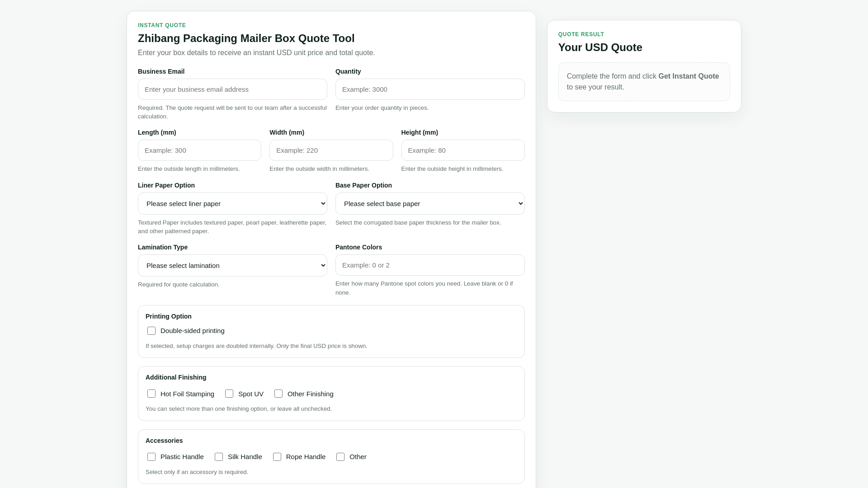The image size is (868, 488).
Task: Enable the Rope Handle checkbox
Action: [277, 457]
